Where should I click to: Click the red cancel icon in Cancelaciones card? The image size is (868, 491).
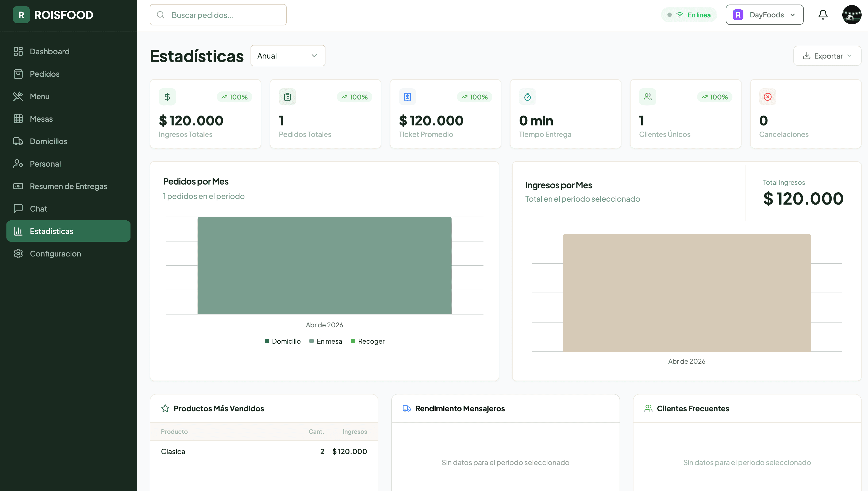(x=767, y=97)
